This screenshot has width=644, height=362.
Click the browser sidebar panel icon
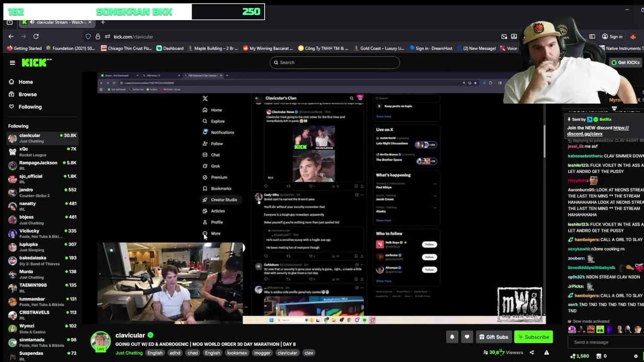click(x=592, y=37)
